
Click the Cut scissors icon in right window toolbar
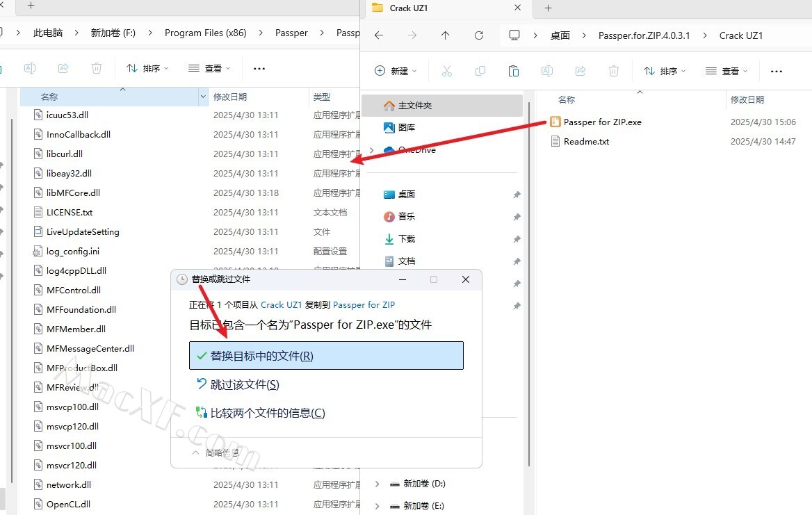[447, 71]
